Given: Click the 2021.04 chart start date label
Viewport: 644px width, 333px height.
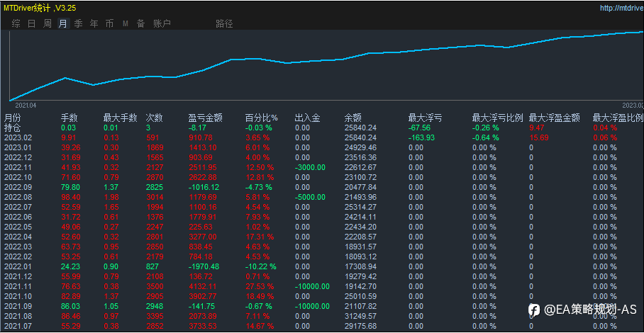Looking at the screenshot, I should [26, 106].
